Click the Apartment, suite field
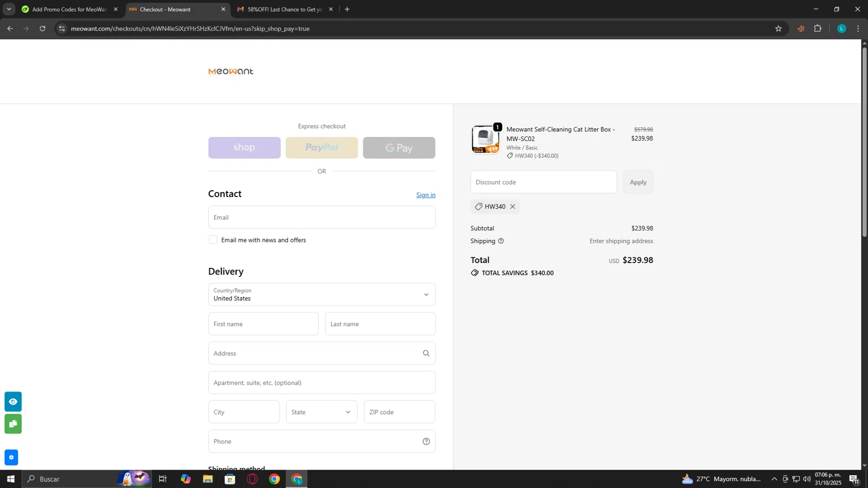The width and height of the screenshot is (868, 488). click(322, 383)
